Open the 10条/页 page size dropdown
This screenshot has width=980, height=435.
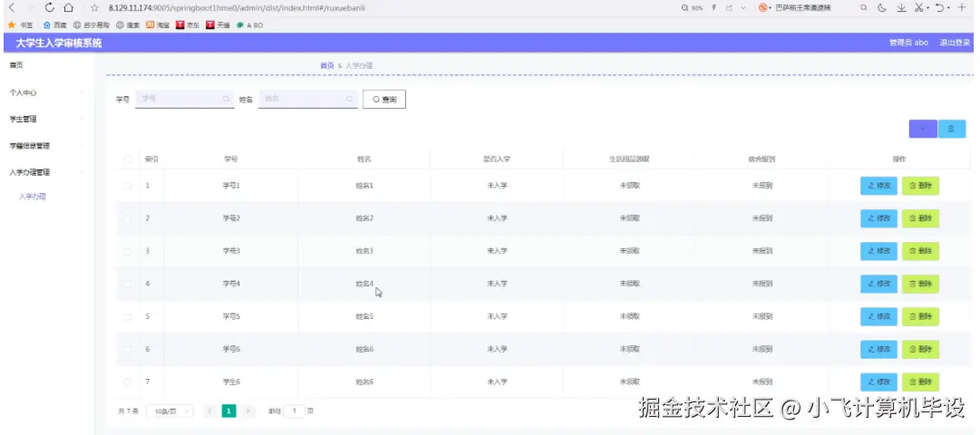coord(170,411)
